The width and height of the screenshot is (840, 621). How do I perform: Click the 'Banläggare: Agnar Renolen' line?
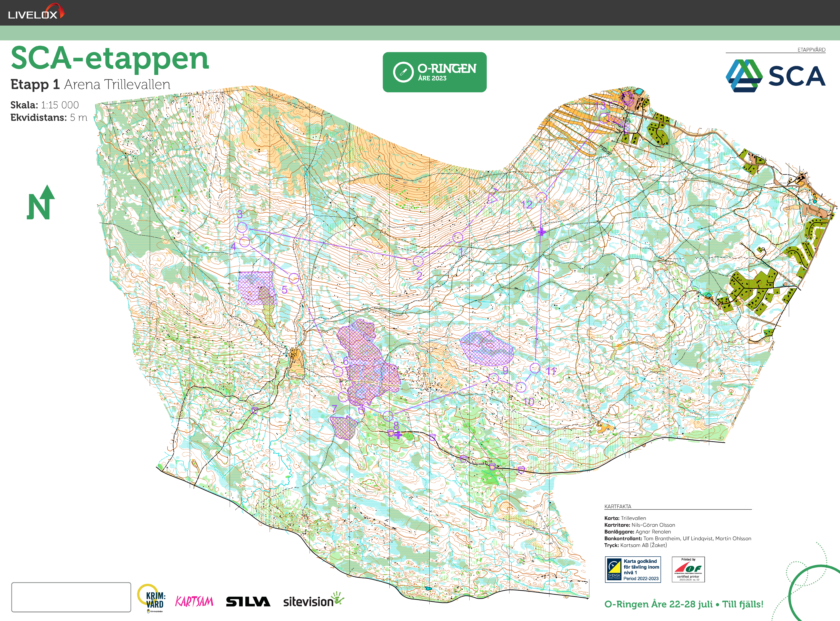[637, 532]
